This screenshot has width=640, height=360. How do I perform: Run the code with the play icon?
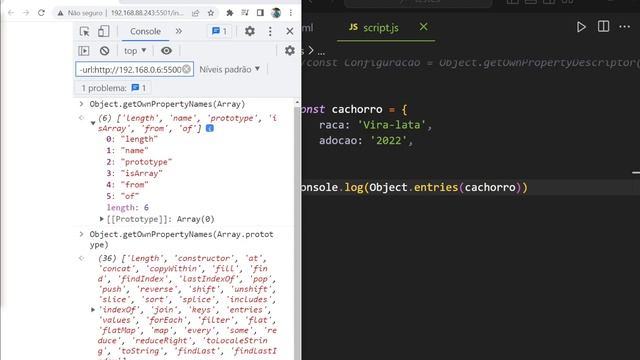581,27
